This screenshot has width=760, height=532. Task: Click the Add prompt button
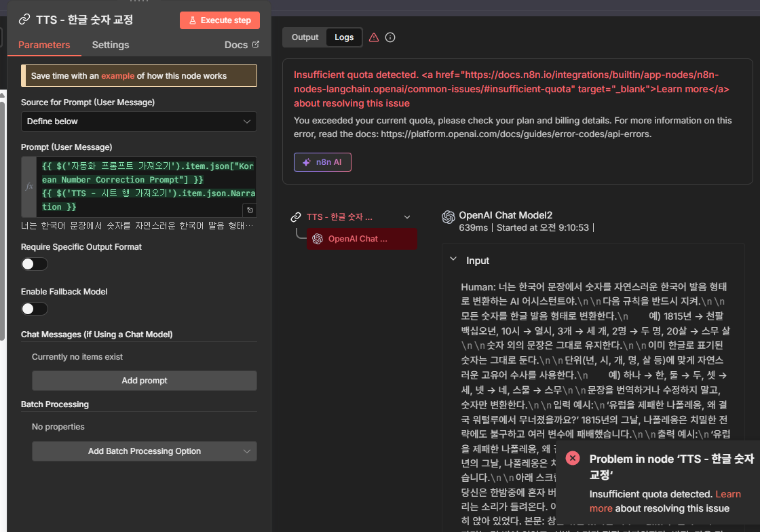click(145, 381)
